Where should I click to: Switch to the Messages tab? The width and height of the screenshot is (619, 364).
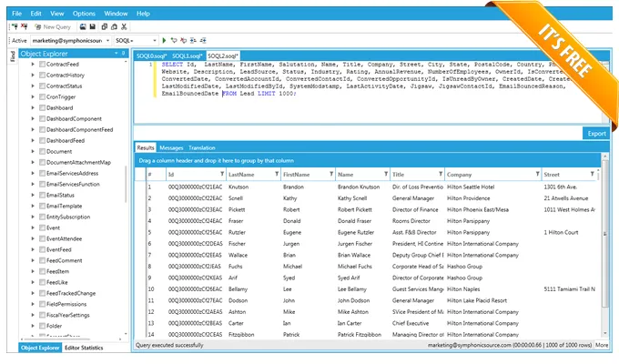[171, 147]
